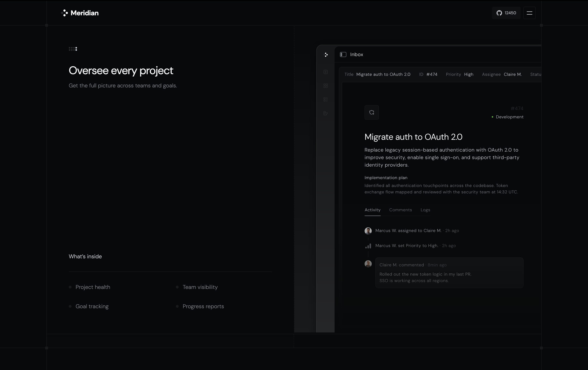Open the four-squares grid view sidebar icon

tap(325, 86)
